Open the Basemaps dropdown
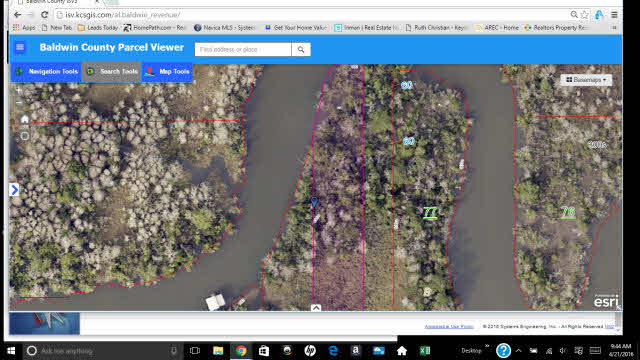640x360 pixels. pyautogui.click(x=586, y=80)
